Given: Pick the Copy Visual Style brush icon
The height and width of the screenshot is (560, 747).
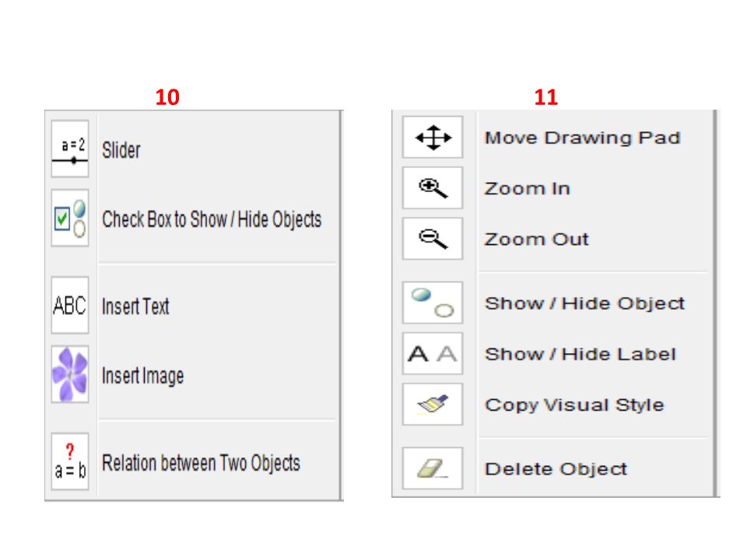Looking at the screenshot, I should (x=433, y=404).
